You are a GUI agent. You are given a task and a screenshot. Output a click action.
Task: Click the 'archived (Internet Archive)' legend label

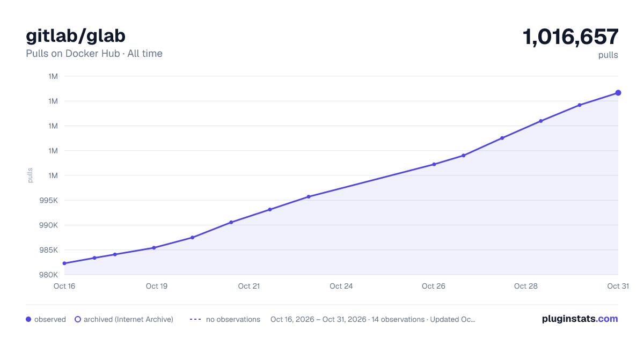click(128, 319)
